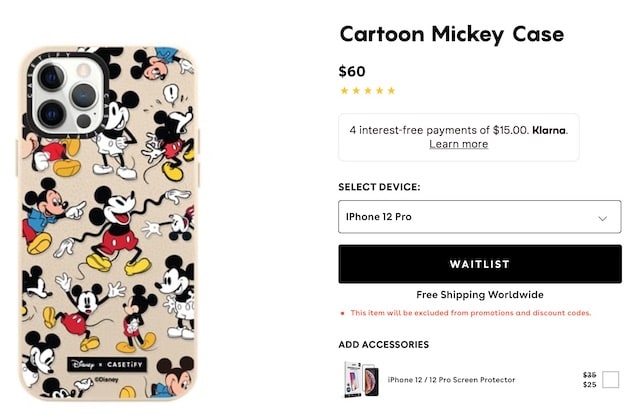640x419 pixels.
Task: Click the WAITLIST button
Action: (x=480, y=264)
